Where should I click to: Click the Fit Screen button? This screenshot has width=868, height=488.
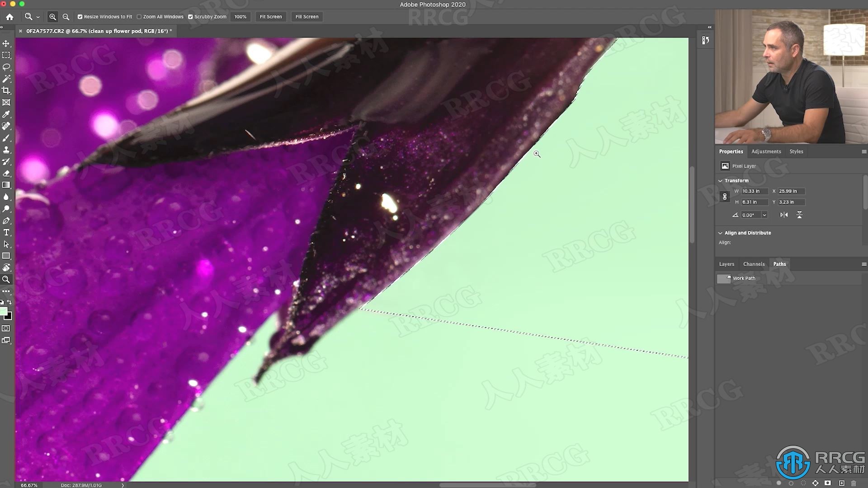pyautogui.click(x=271, y=17)
